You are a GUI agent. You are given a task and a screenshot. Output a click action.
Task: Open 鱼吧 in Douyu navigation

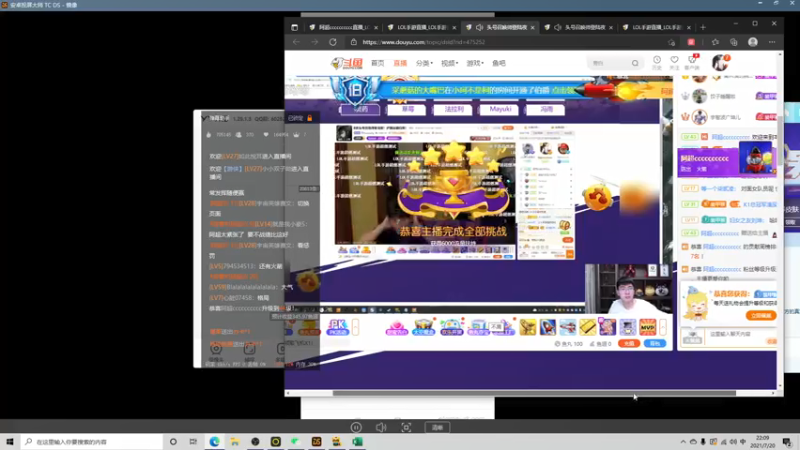[498, 63]
